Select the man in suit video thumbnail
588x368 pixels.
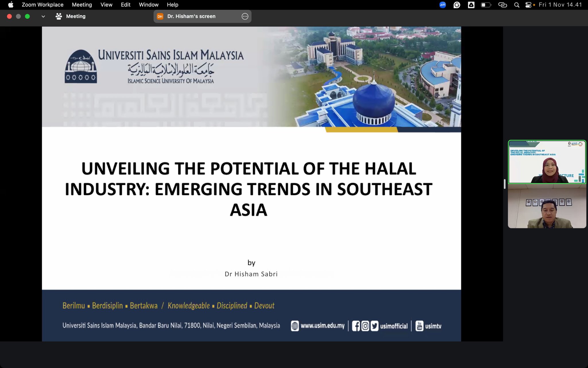coord(547,206)
